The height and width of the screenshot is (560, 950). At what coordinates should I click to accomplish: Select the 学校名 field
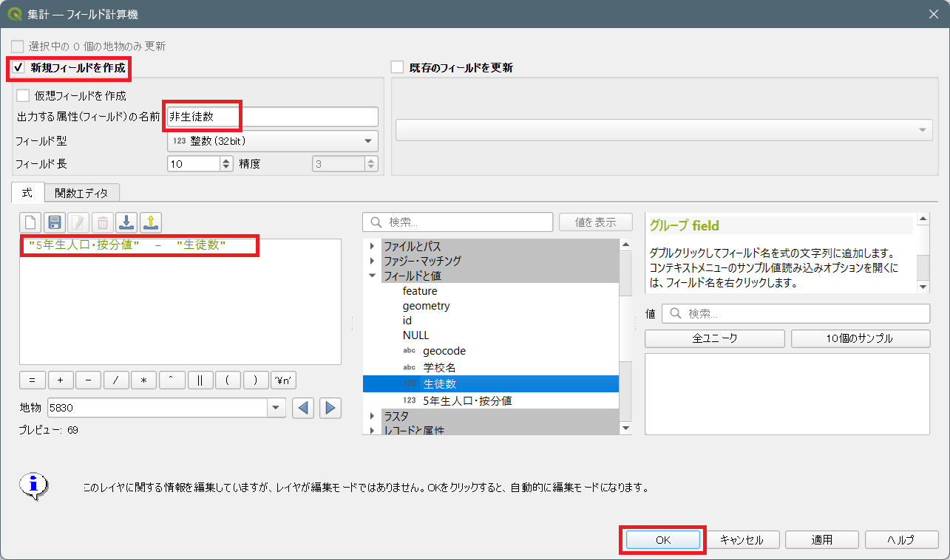point(439,367)
